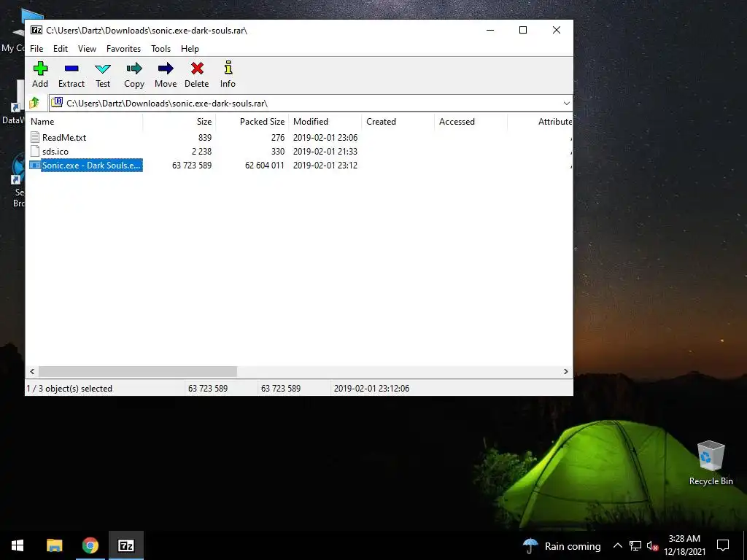Image resolution: width=747 pixels, height=560 pixels.
Task: Open the File menu
Action: (x=36, y=49)
